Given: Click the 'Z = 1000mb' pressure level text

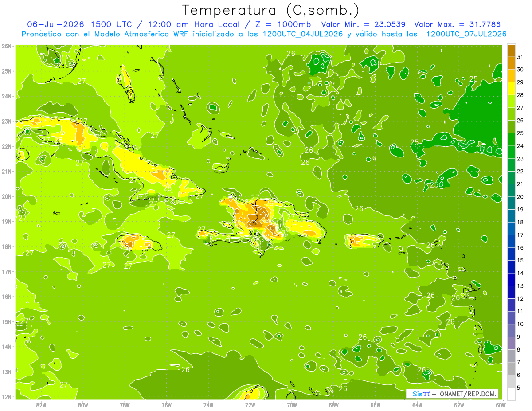Looking at the screenshot, I should [283, 24].
